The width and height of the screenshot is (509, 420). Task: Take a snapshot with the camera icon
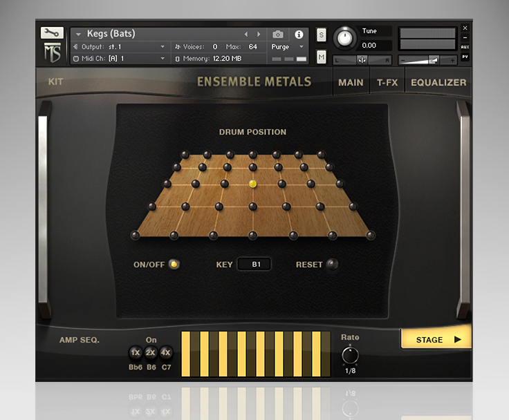pos(277,35)
